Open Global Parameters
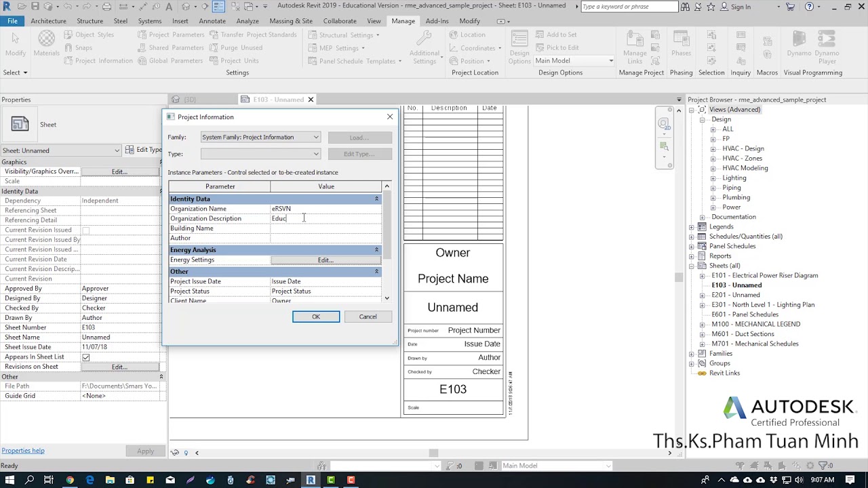 point(170,60)
